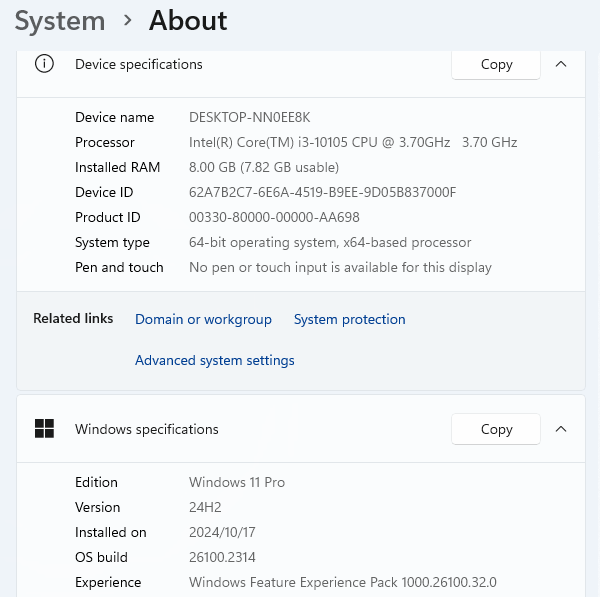Click the Device name label
This screenshot has height=597, width=600.
coord(114,117)
